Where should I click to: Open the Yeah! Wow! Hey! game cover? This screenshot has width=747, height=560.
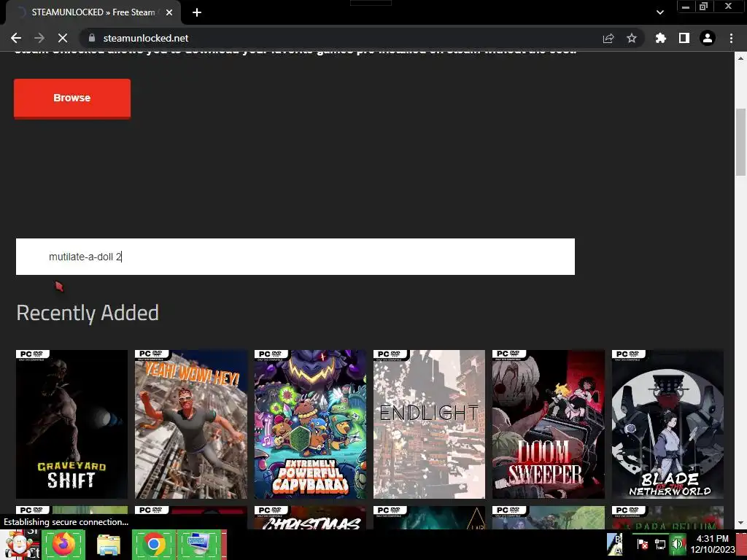[x=191, y=424]
